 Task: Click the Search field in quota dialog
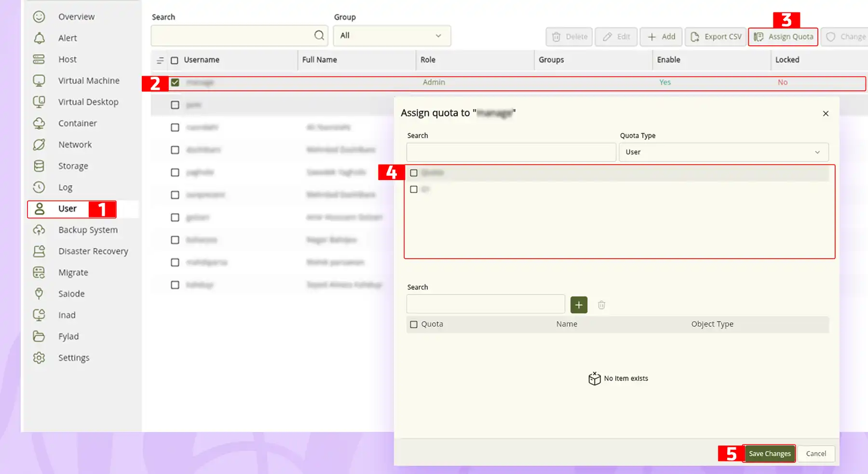click(511, 152)
